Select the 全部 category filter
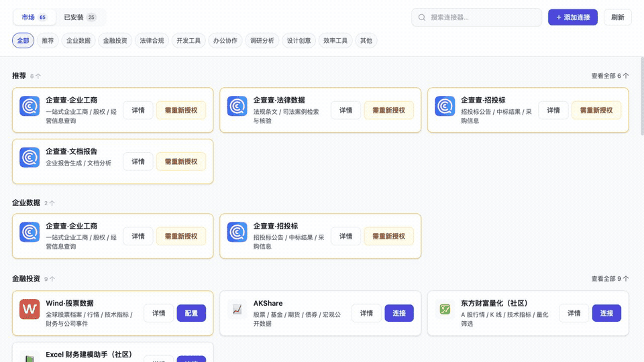 click(x=23, y=41)
